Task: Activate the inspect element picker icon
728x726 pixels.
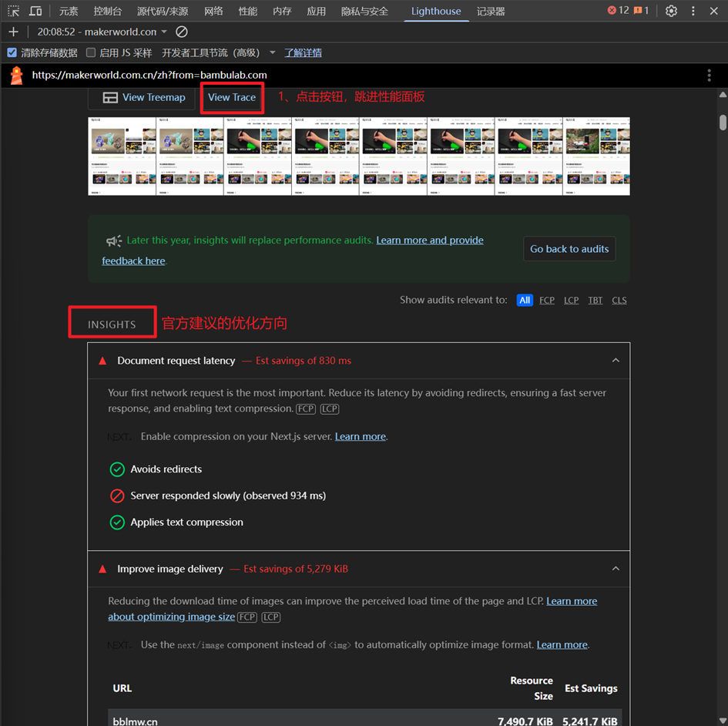Action: pos(13,11)
